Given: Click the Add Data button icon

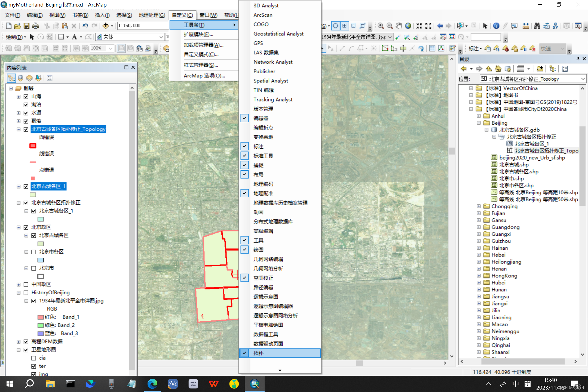Looking at the screenshot, I should coord(106,26).
